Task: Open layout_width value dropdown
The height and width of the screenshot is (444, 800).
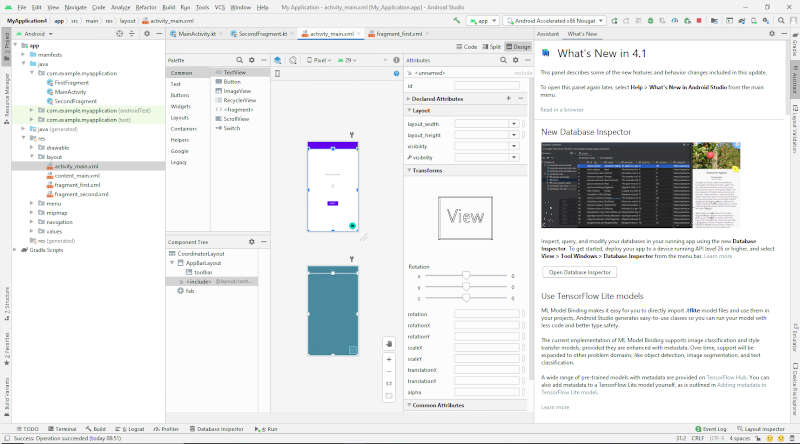Action: coord(514,124)
